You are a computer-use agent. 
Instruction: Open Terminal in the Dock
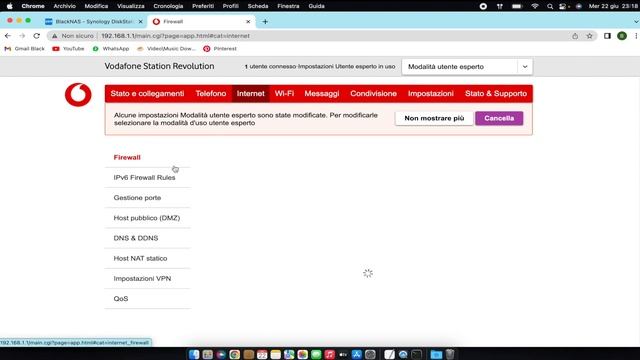pos(417,354)
